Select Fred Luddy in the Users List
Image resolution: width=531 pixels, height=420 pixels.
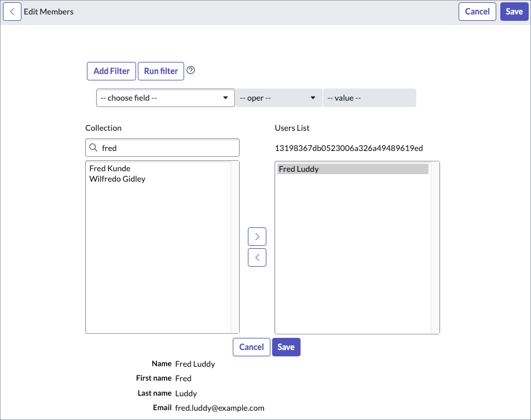click(298, 169)
